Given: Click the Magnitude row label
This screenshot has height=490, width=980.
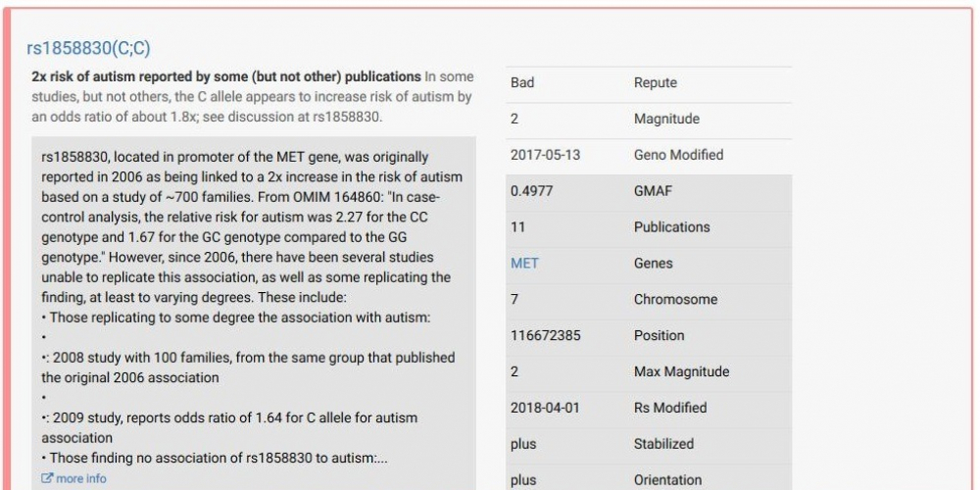Looking at the screenshot, I should [x=666, y=119].
